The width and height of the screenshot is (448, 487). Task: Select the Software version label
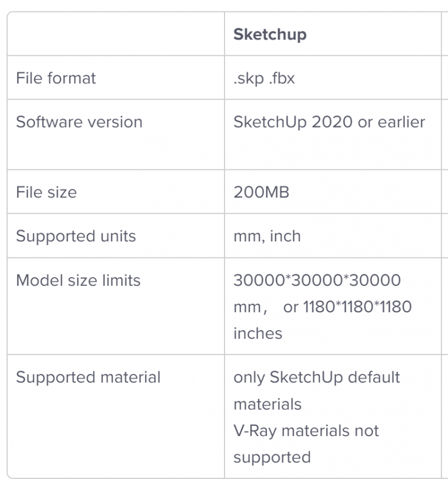pos(79,122)
